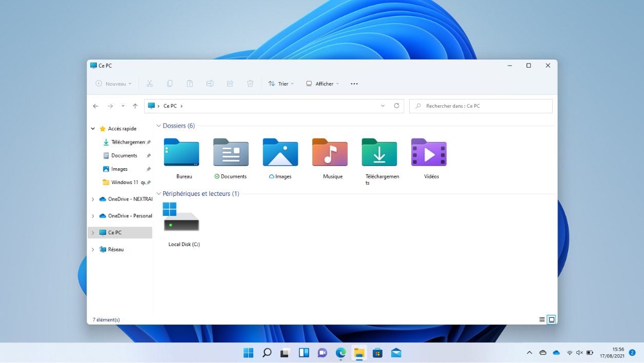Image resolution: width=644 pixels, height=363 pixels.
Task: Select the Téléchargements folder icon
Action: click(379, 152)
